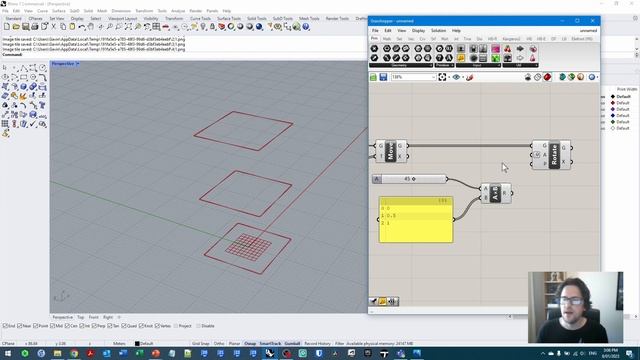This screenshot has height=360, width=640.
Task: Click the yellow Panel component icon in ribbon
Action: 461,58
